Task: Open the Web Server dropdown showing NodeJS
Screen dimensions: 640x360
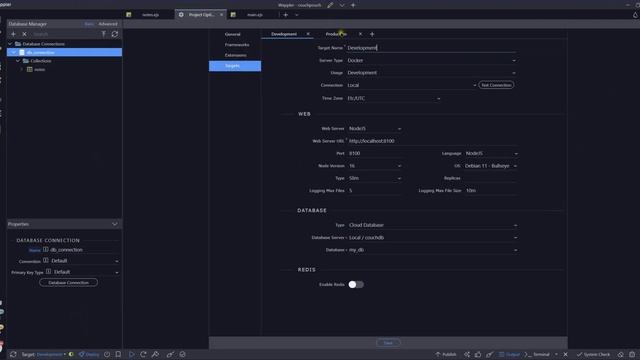Action: 375,129
